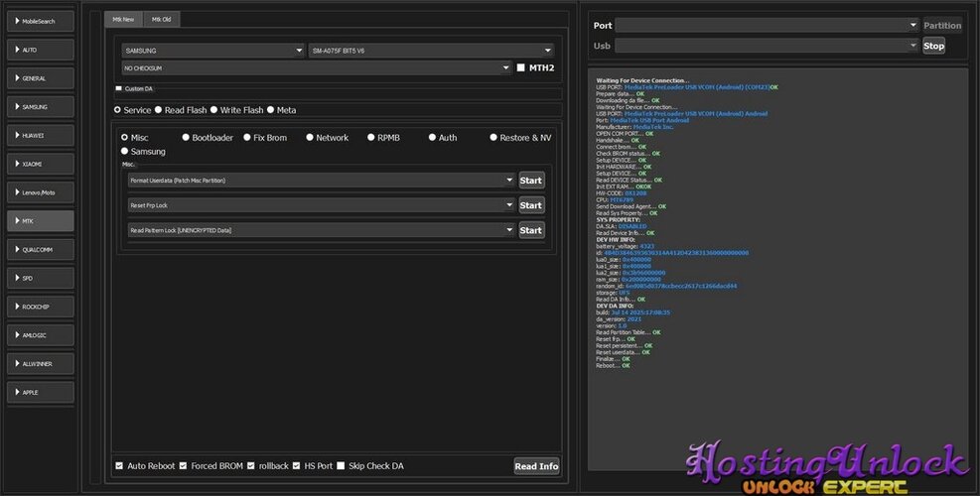
Task: Select the Write Flash radio option
Action: pos(213,110)
